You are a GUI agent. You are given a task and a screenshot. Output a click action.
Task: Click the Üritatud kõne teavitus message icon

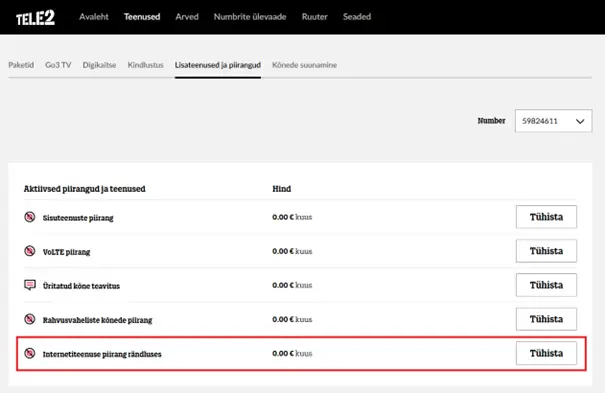(30, 285)
